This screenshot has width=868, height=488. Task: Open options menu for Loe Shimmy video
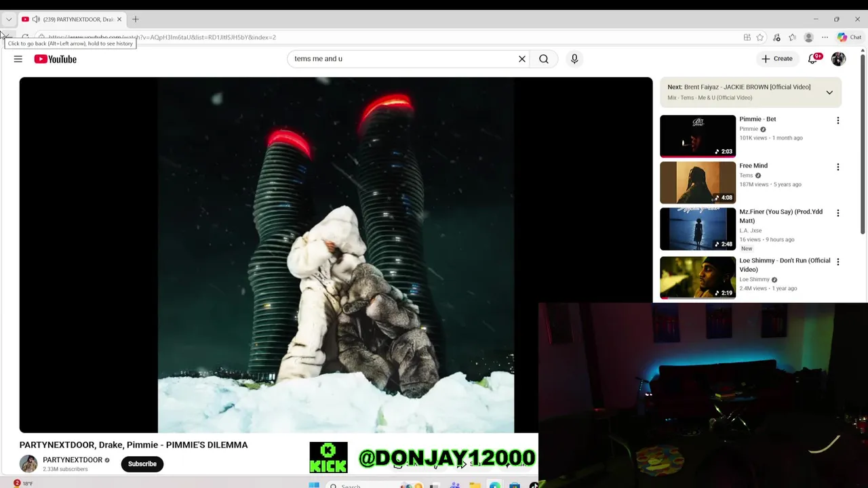[x=837, y=262]
